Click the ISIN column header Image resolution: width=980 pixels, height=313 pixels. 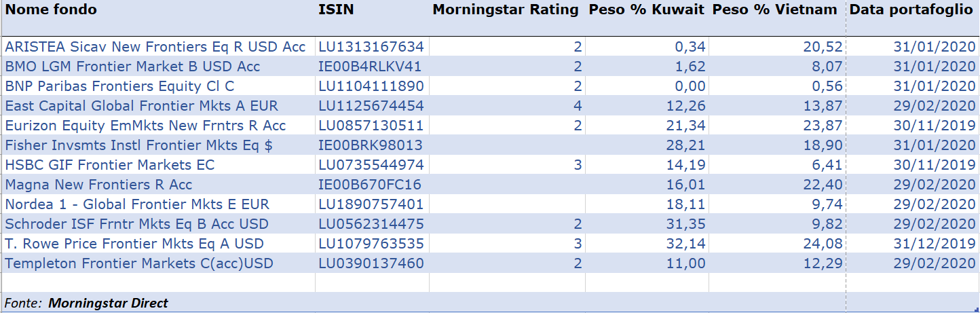pyautogui.click(x=336, y=10)
